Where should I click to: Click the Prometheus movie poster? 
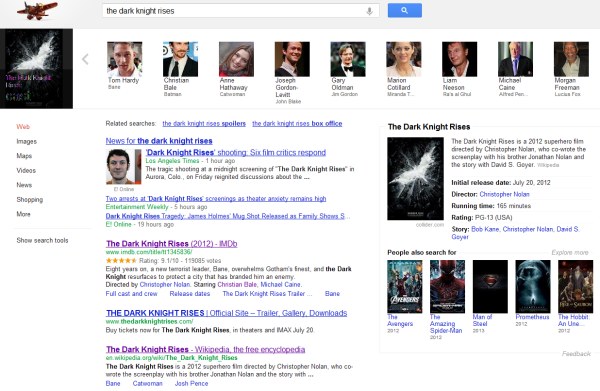point(533,287)
